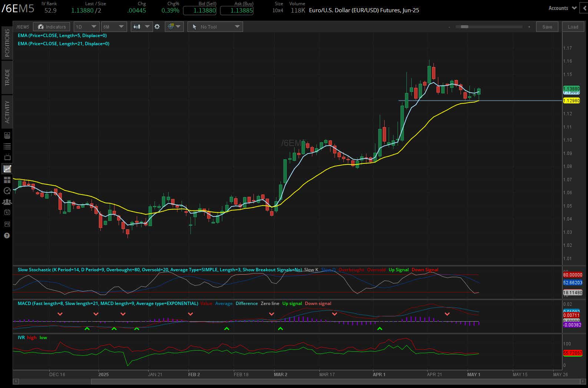Click the Size 10x4 value
The width and height of the screenshot is (588, 388).
click(x=278, y=10)
